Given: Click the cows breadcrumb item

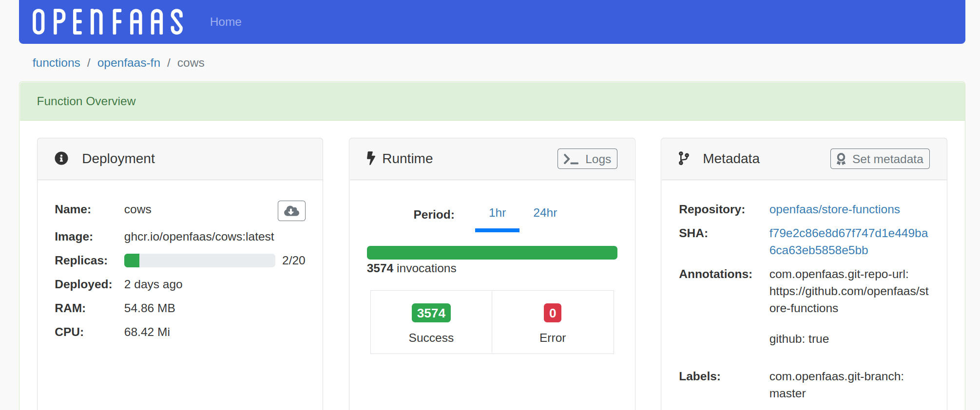Looking at the screenshot, I should (x=191, y=63).
